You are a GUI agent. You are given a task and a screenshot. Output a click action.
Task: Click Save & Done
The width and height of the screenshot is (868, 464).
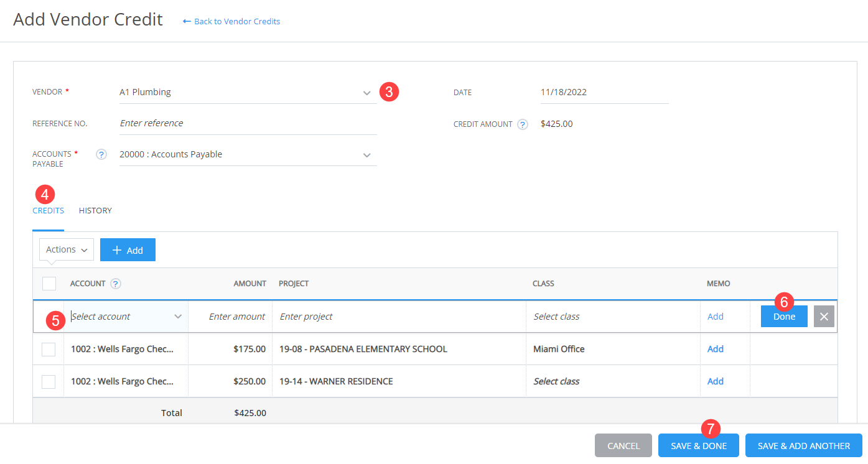699,445
